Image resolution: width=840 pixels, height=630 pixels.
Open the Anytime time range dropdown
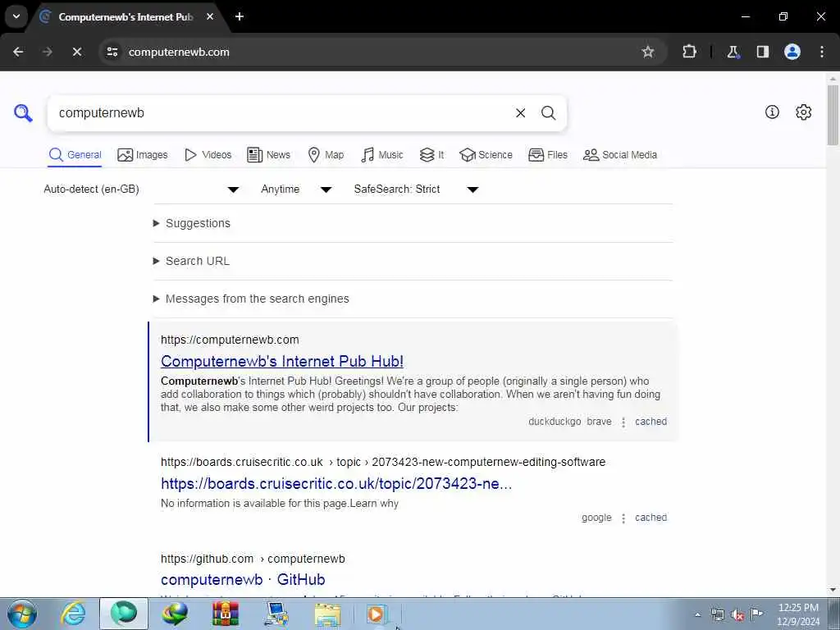tap(296, 189)
